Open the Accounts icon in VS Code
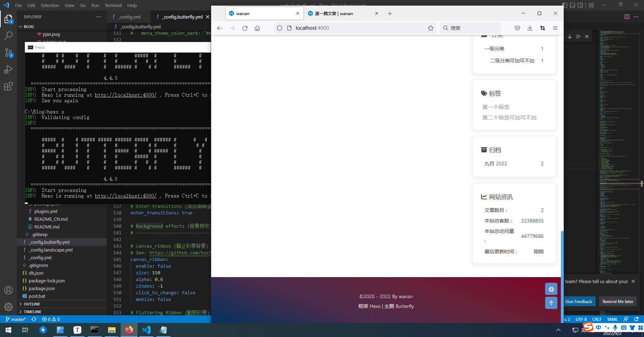Screen dimensions: 644x337 8,290
